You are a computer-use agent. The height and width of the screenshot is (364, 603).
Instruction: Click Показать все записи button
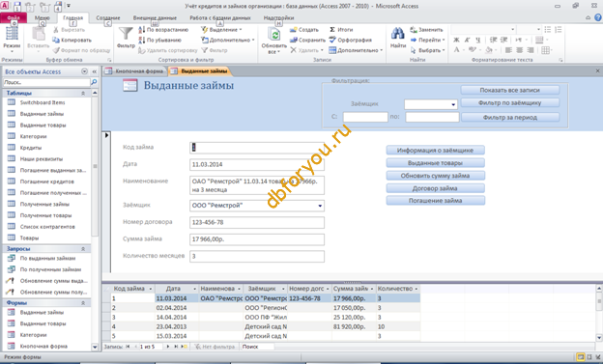click(510, 90)
